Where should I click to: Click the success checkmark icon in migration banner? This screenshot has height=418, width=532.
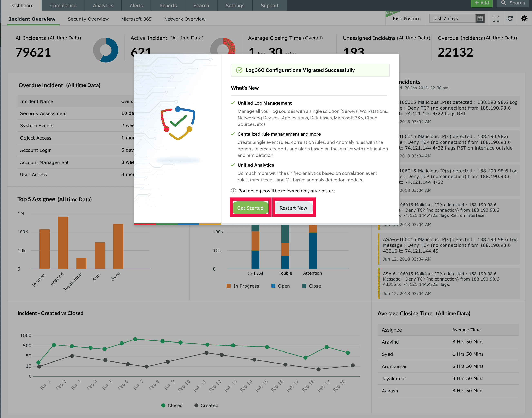(239, 70)
